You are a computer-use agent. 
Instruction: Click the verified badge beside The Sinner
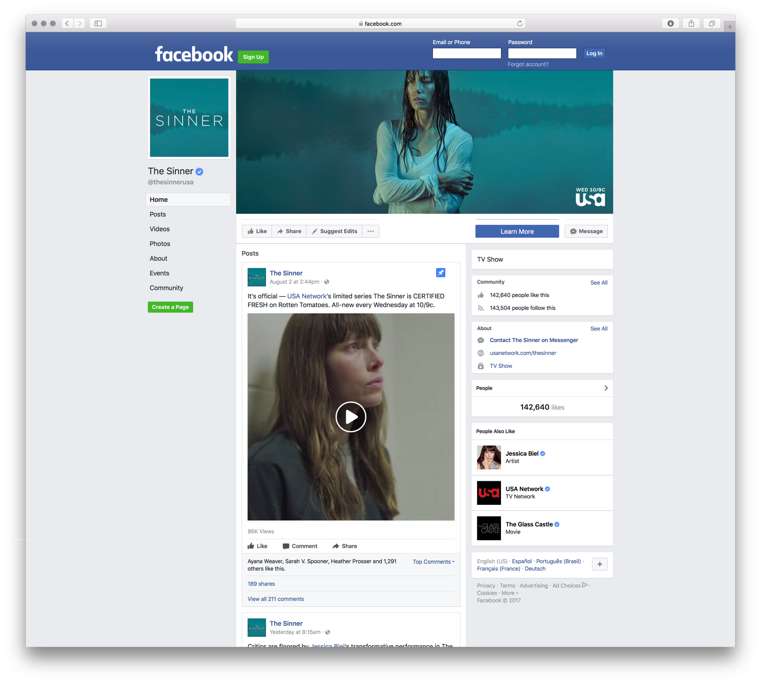coord(199,172)
